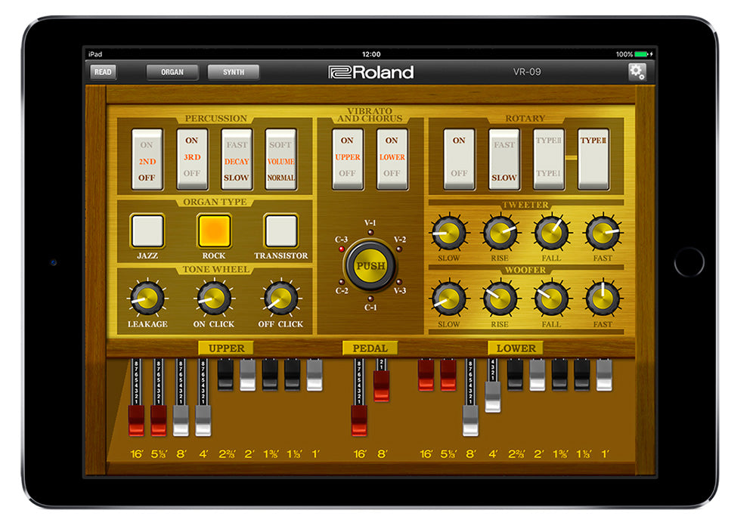Tap the READ button
This screenshot has width=756, height=532.
pos(103,73)
